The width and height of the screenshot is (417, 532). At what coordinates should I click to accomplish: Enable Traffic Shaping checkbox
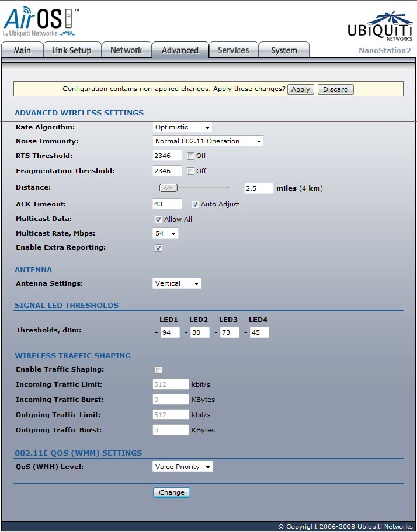158,370
